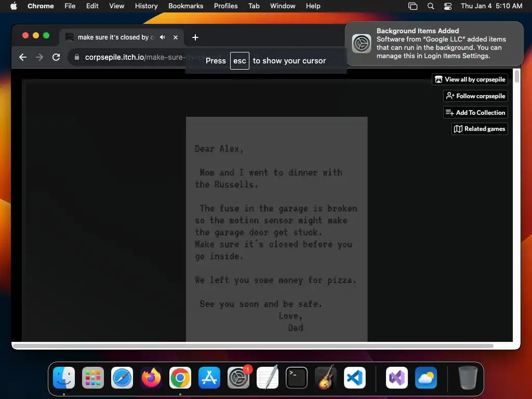Viewport: 532px width, 399px height.
Task: Open Related games
Action: click(x=480, y=129)
